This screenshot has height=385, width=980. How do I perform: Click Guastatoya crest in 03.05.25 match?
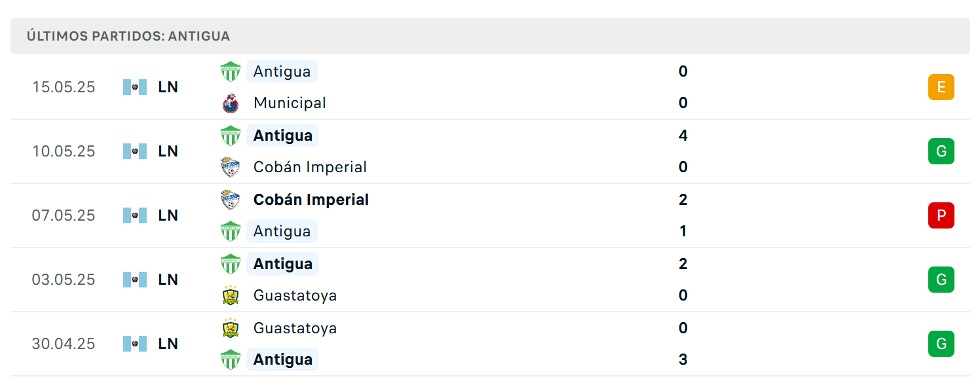point(231,295)
